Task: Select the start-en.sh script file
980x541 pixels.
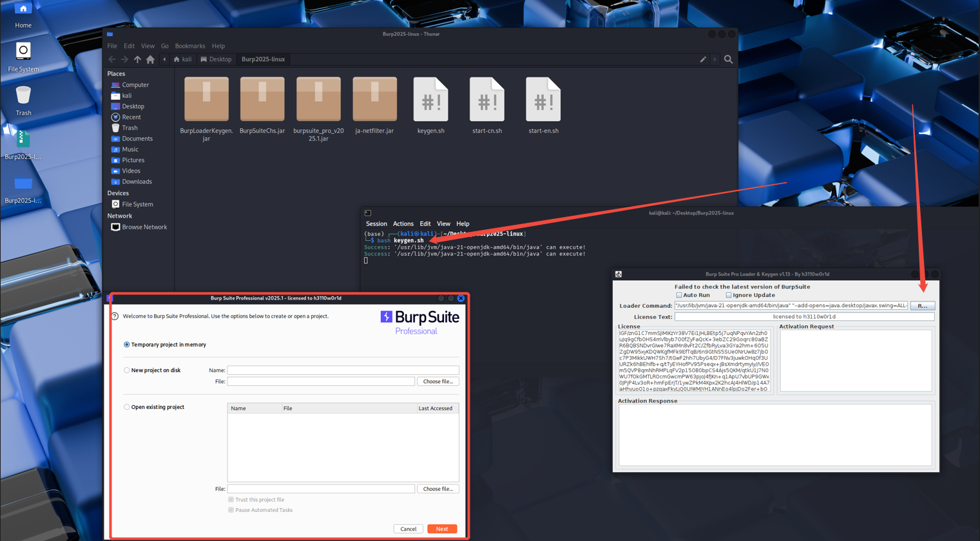Action: pos(543,100)
